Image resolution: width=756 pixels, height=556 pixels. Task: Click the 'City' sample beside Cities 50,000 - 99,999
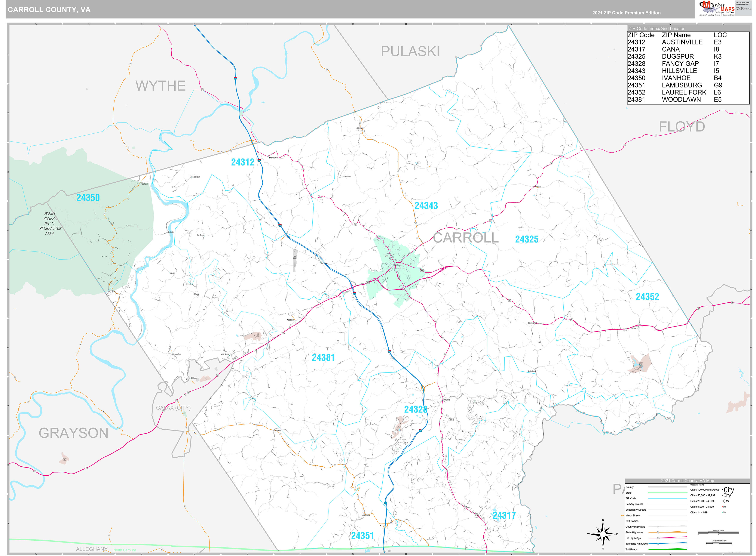pos(727,495)
